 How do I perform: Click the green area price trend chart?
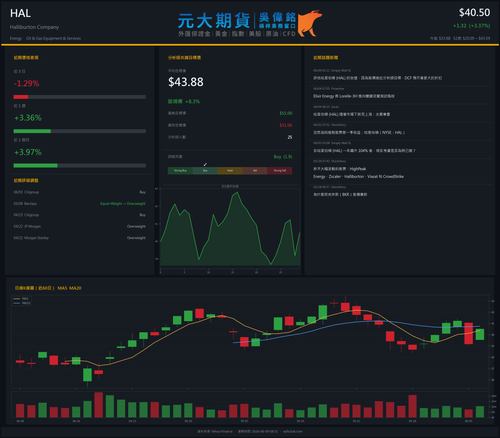pos(230,228)
